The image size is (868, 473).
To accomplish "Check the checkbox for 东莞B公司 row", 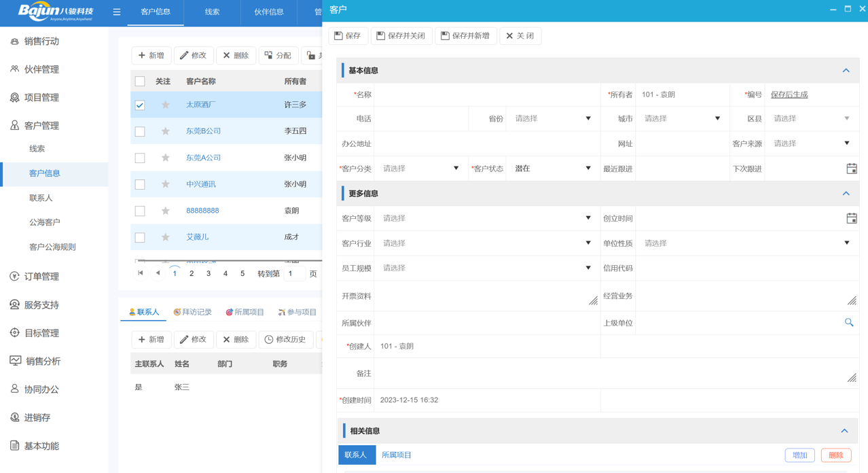I will pyautogui.click(x=140, y=131).
